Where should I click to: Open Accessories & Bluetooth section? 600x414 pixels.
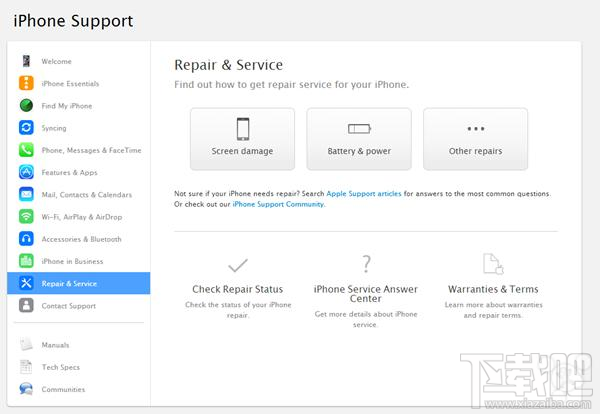click(82, 239)
